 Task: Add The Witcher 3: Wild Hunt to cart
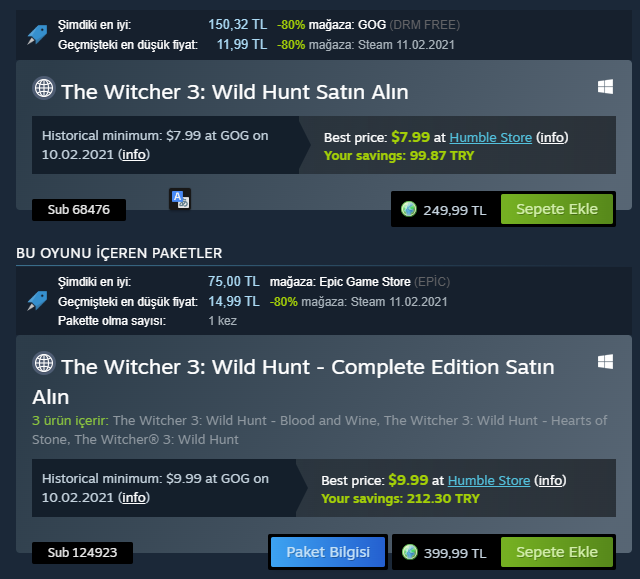pyautogui.click(x=556, y=209)
